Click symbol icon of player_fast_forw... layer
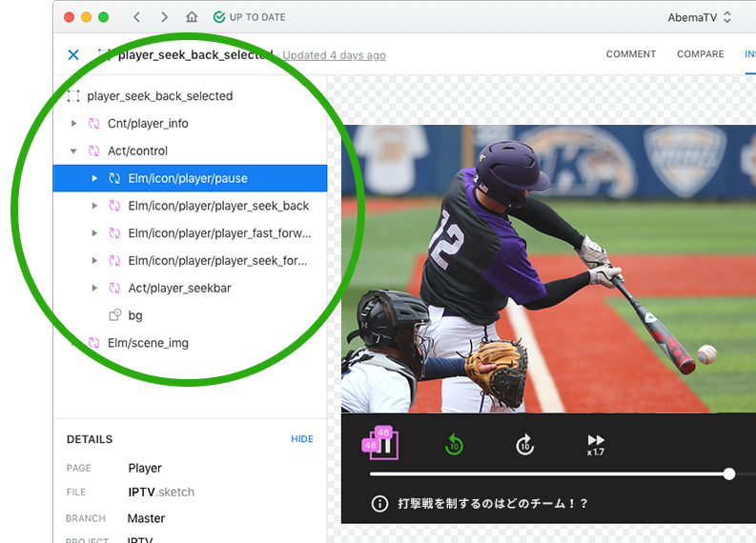The image size is (756, 543). [114, 233]
